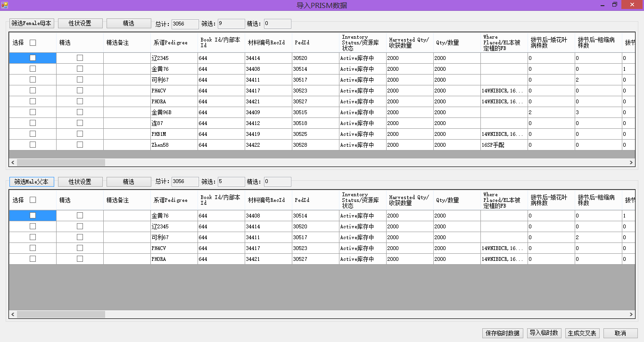Image resolution: width=644 pixels, height=342 pixels.
Task: Check 精选 box for 连87 row
Action: pyautogui.click(x=80, y=123)
